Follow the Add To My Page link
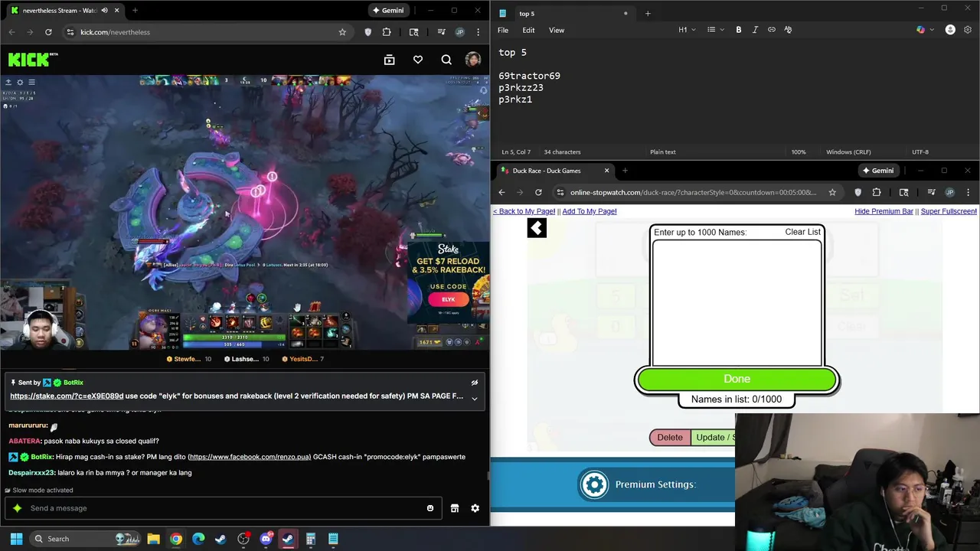 (589, 211)
